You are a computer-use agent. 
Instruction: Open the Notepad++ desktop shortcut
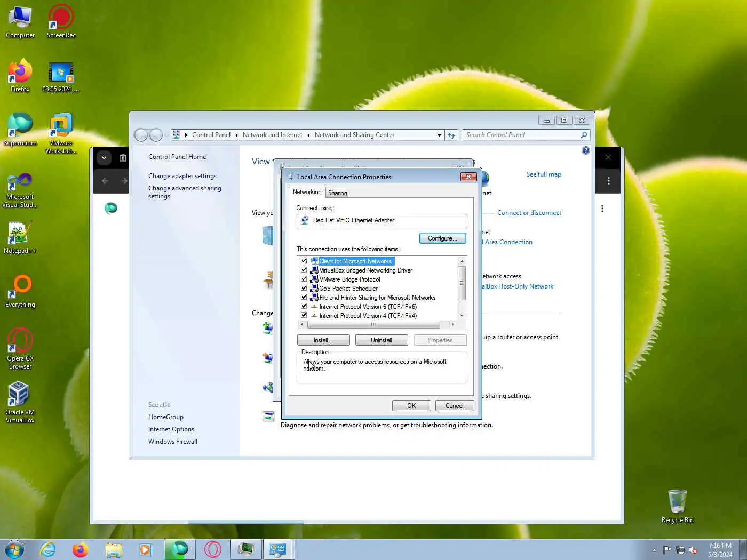pos(20,237)
